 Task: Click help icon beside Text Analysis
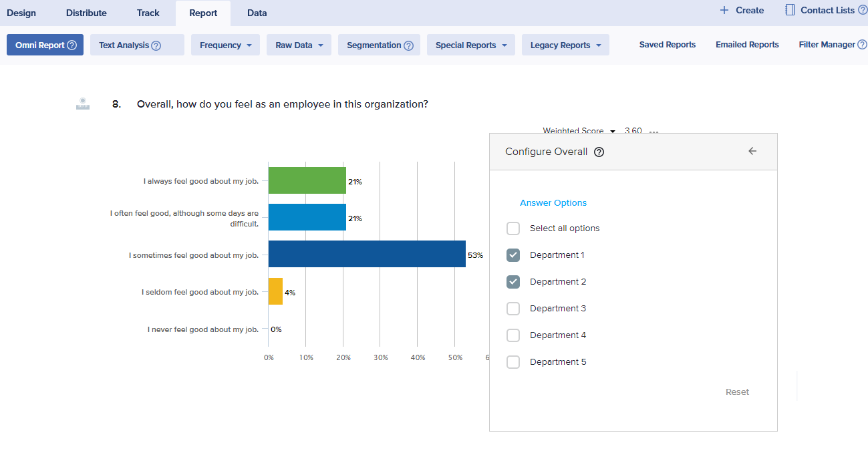tap(156, 45)
